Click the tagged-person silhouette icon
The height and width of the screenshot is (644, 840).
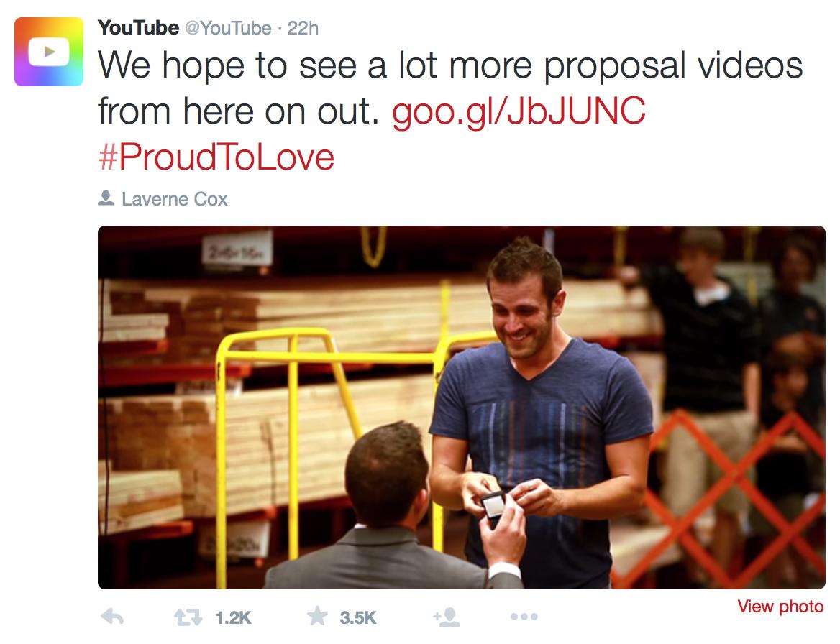(x=106, y=198)
